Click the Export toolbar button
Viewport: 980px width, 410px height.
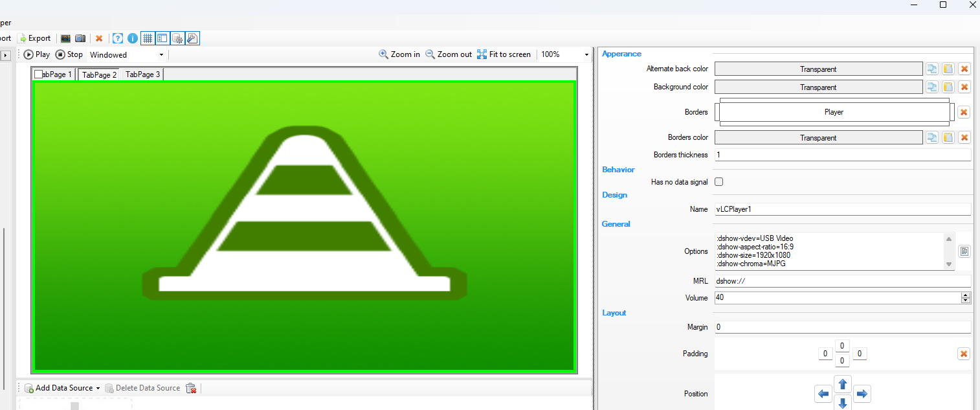tap(36, 38)
